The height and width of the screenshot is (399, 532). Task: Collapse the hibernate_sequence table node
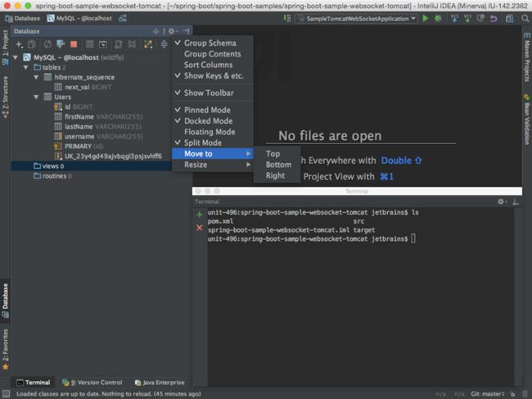35,75
